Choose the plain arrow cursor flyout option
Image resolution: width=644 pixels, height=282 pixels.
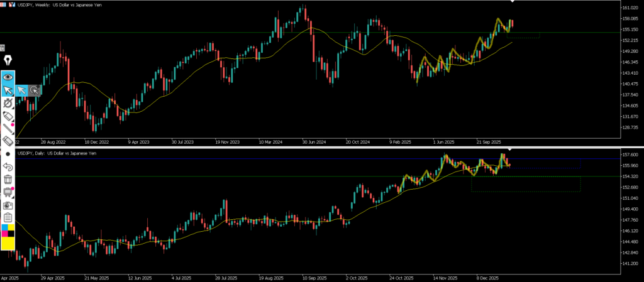point(21,90)
